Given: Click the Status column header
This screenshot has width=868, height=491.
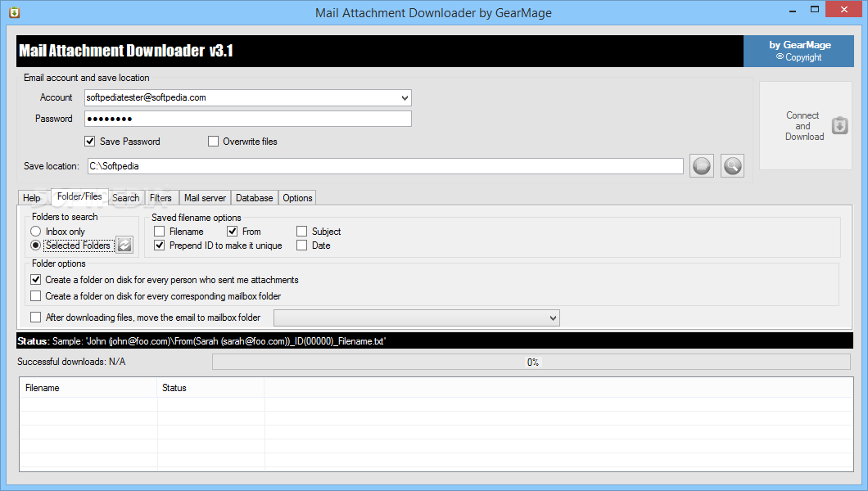Looking at the screenshot, I should (211, 388).
